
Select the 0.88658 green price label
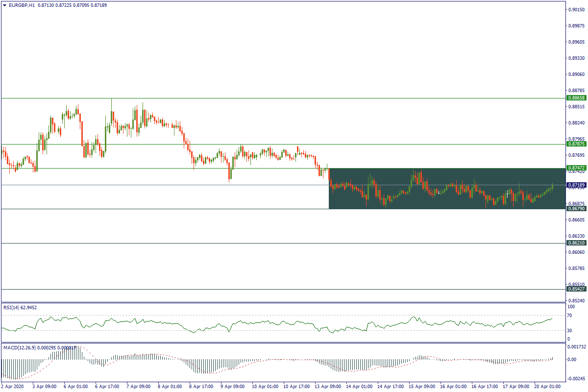point(576,98)
